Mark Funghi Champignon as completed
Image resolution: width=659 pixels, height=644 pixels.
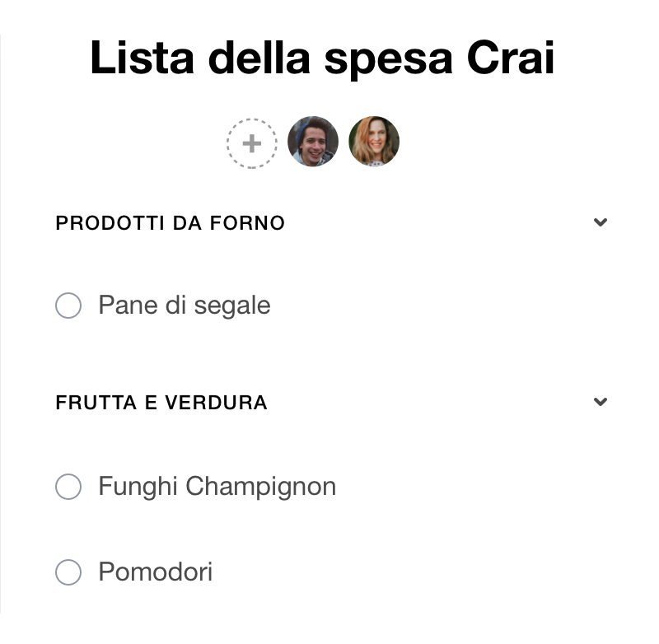point(68,487)
